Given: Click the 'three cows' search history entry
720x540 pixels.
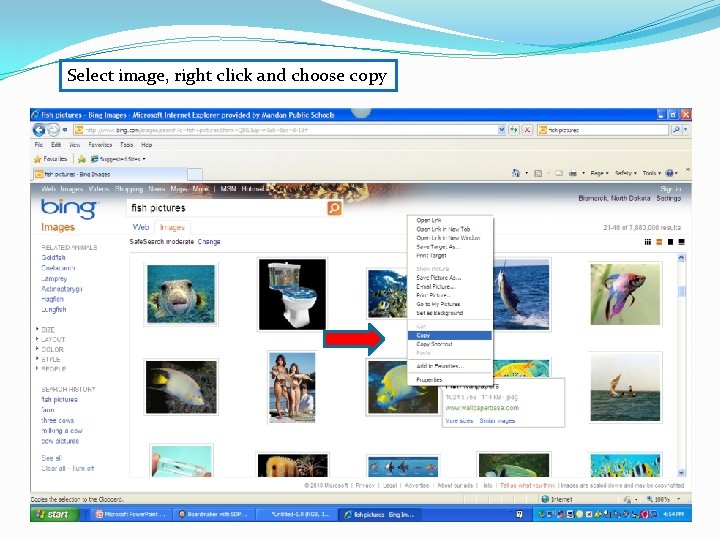Looking at the screenshot, I should point(57,421).
